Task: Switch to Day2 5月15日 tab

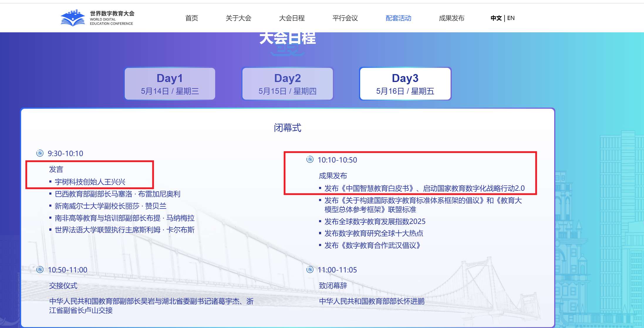Action: [x=287, y=84]
